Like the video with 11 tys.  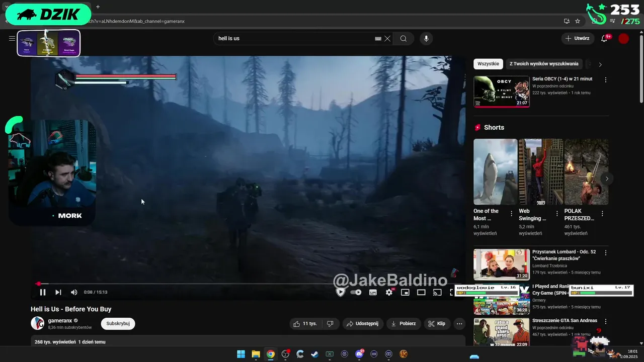coord(305,324)
